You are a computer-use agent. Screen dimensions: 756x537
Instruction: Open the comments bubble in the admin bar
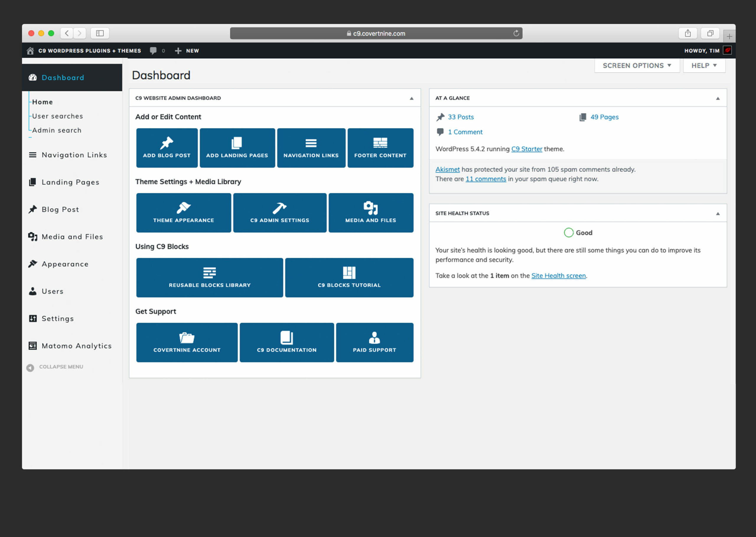tap(153, 50)
